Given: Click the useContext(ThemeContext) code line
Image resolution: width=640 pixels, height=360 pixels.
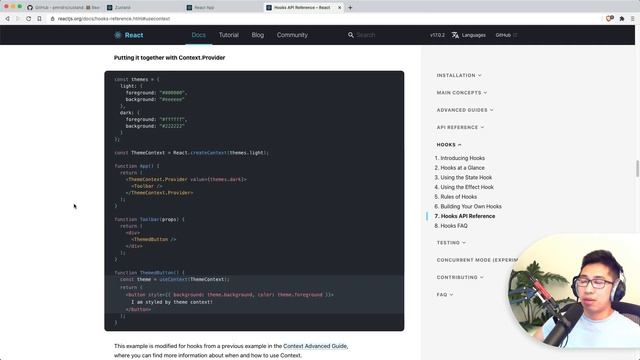Looking at the screenshot, I should [x=175, y=280].
